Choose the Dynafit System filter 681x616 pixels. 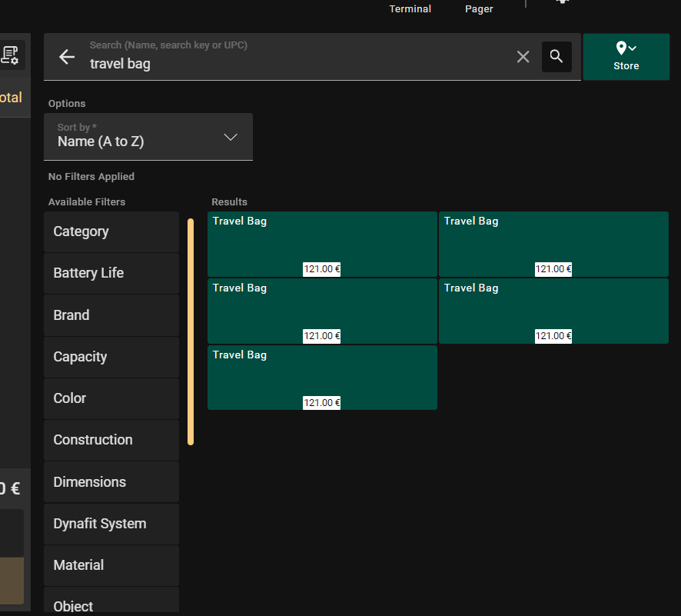[111, 524]
